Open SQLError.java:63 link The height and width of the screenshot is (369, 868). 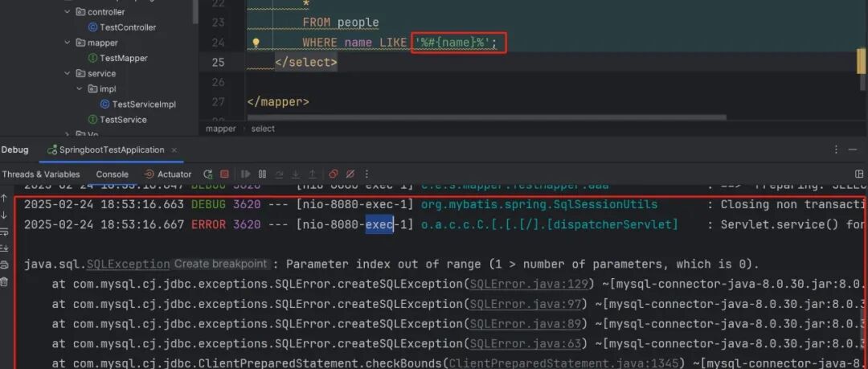[526, 344]
